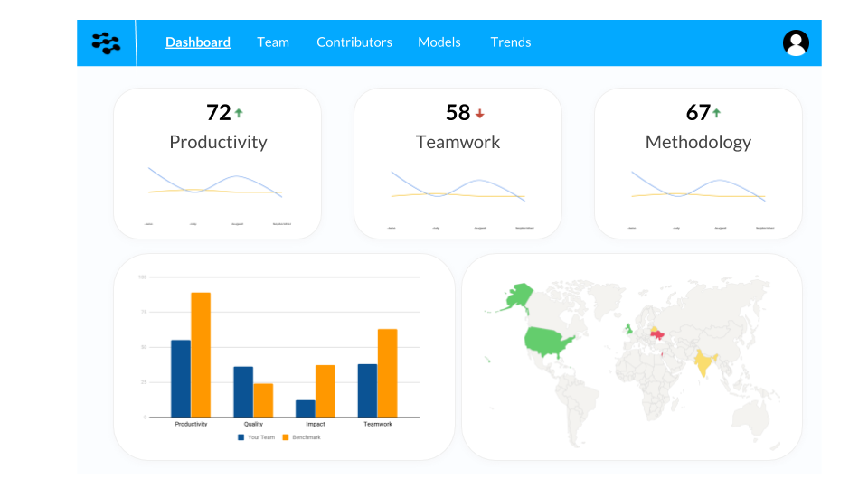The width and height of the screenshot is (868, 488).
Task: Click the Teamwork score card title
Action: point(458,142)
